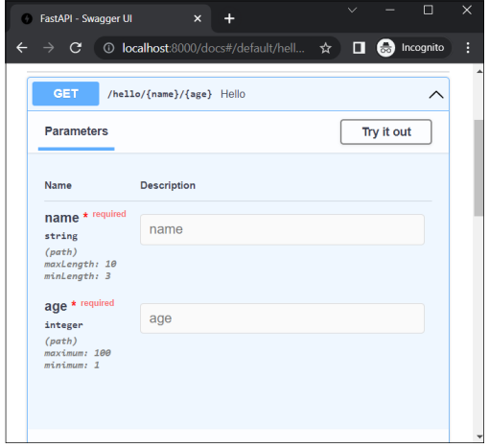Click the address bar URL
489x448 pixels.
(213, 48)
